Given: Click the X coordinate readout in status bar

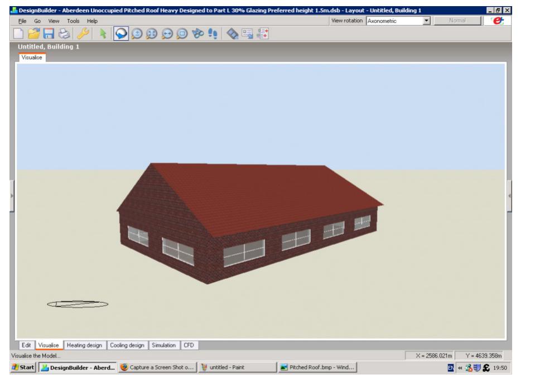Looking at the screenshot, I should pos(430,356).
